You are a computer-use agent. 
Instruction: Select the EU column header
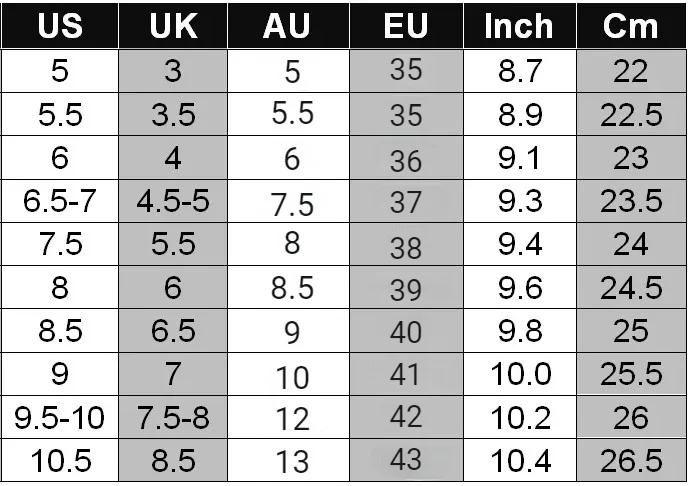point(406,26)
